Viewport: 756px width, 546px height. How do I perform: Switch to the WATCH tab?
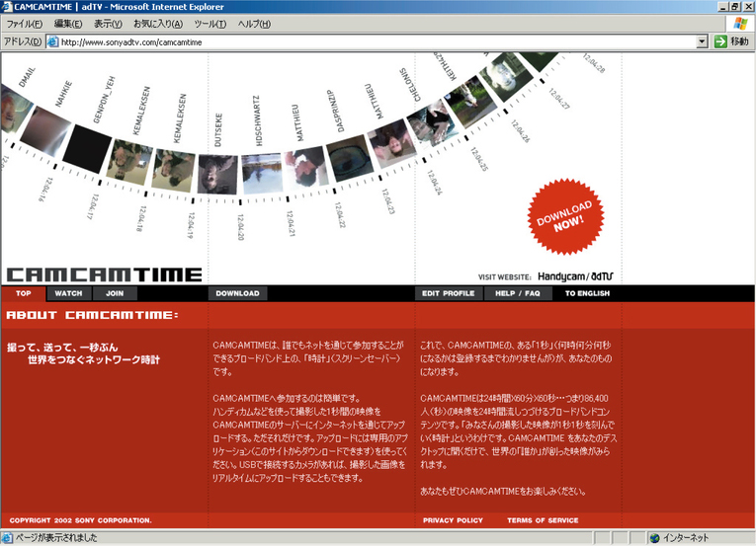click(x=68, y=293)
